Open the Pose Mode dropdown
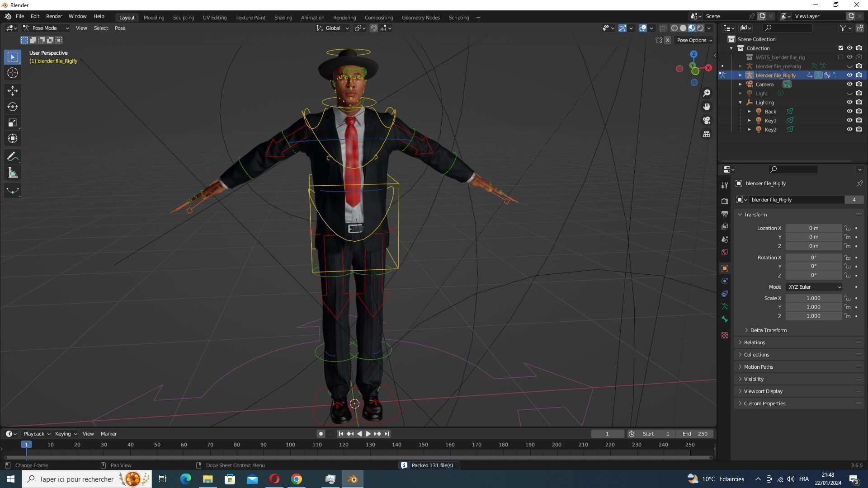 coord(46,28)
